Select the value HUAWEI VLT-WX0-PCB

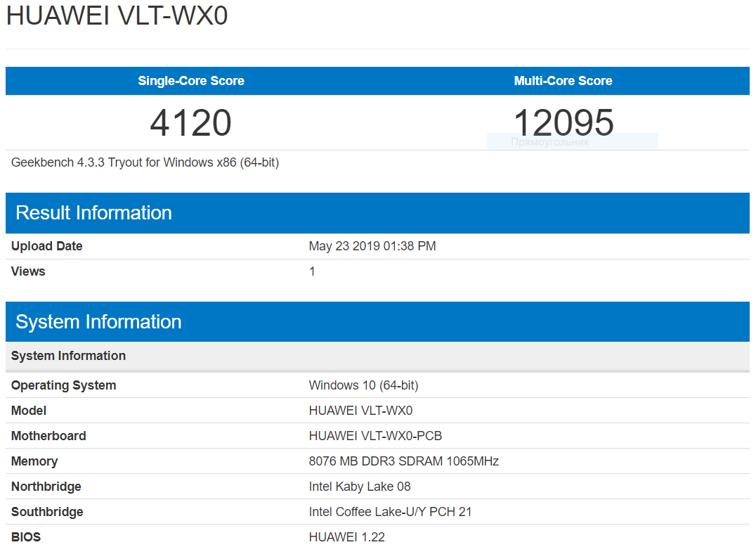pyautogui.click(x=375, y=436)
